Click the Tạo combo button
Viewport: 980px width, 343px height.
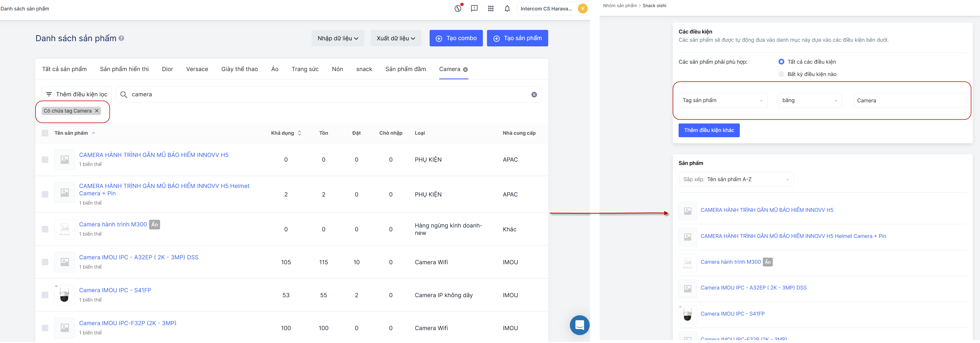tap(456, 38)
